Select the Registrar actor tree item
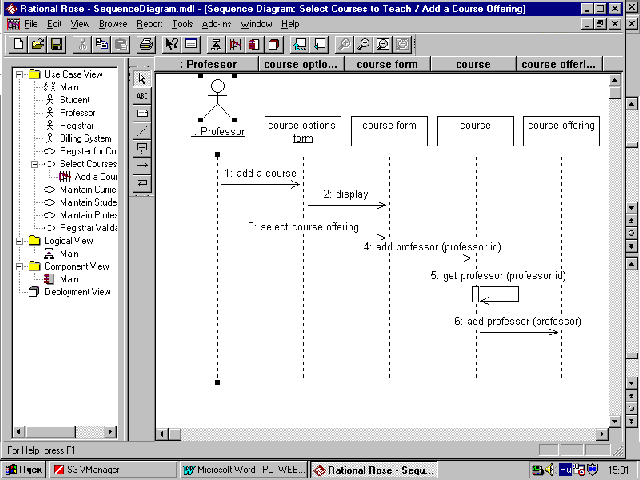This screenshot has width=640, height=480. click(77, 126)
